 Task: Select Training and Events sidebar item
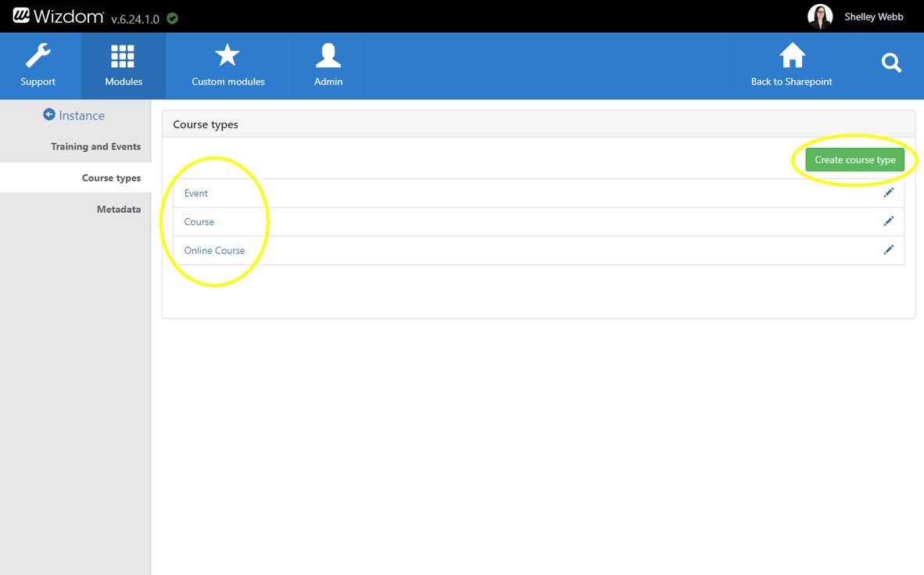pyautogui.click(x=95, y=146)
